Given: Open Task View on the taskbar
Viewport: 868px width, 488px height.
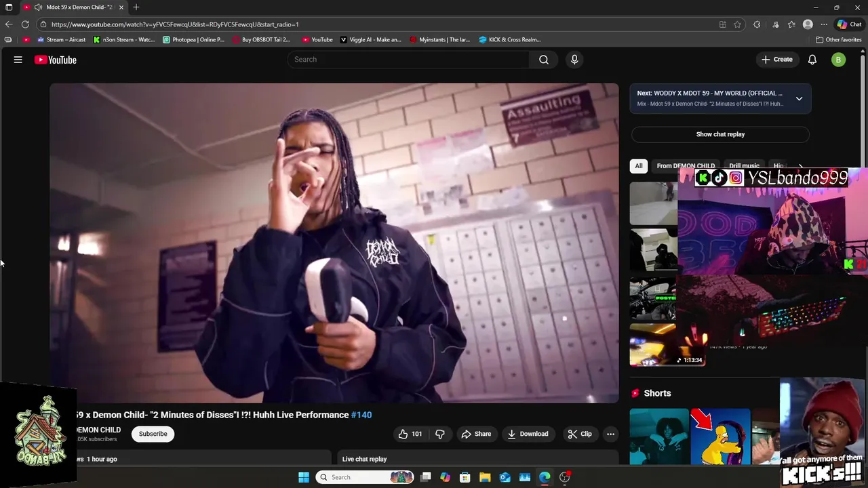Looking at the screenshot, I should tap(425, 477).
